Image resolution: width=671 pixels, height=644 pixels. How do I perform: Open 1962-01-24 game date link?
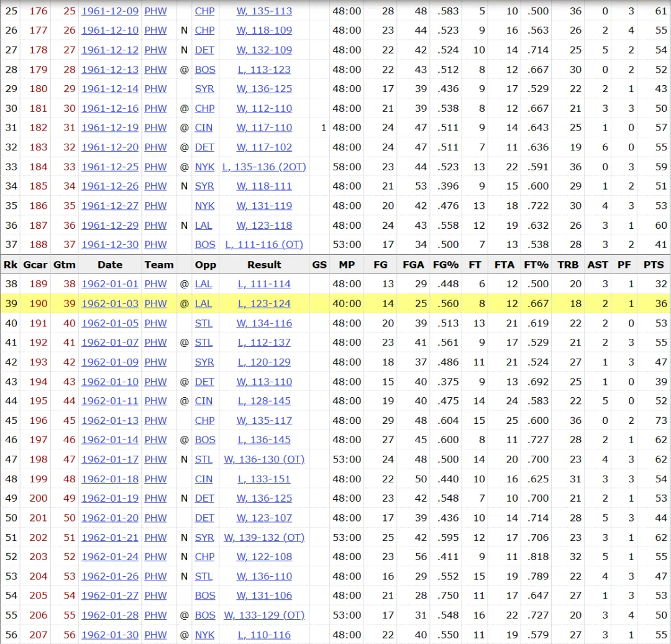[x=110, y=556]
